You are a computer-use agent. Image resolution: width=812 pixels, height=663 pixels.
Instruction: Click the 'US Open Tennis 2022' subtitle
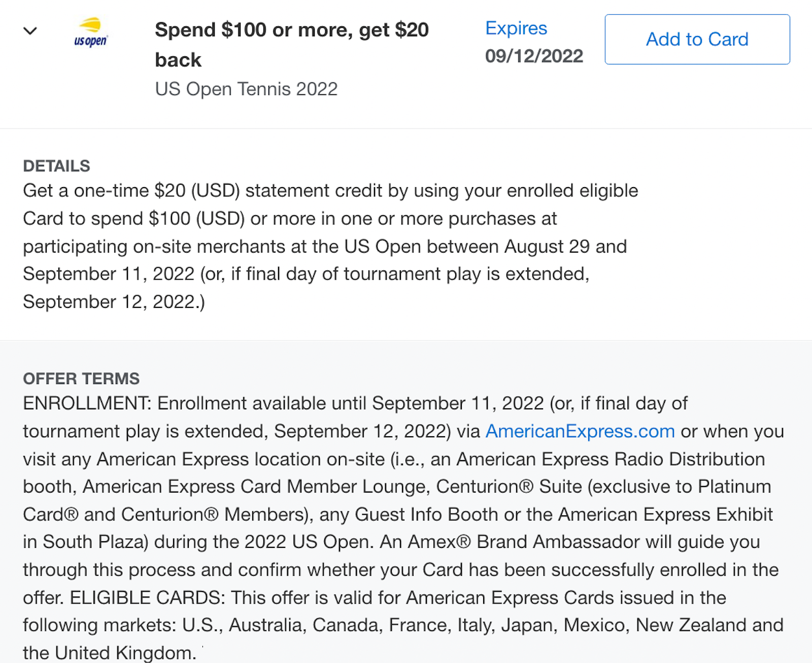246,89
